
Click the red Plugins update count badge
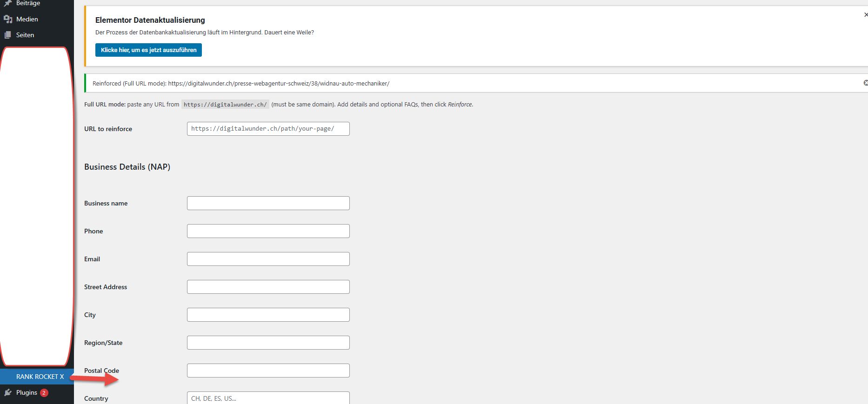pos(44,393)
